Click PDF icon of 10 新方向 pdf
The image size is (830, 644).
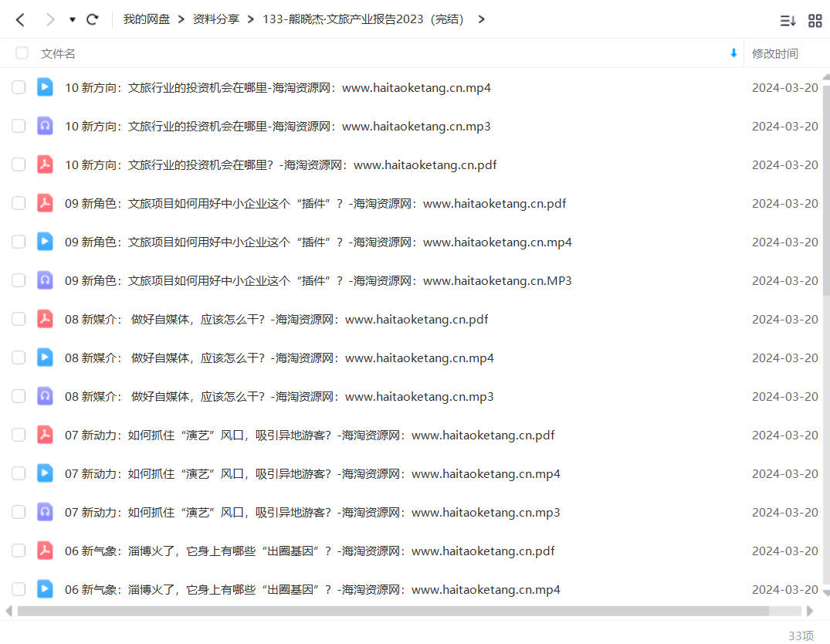click(x=45, y=164)
